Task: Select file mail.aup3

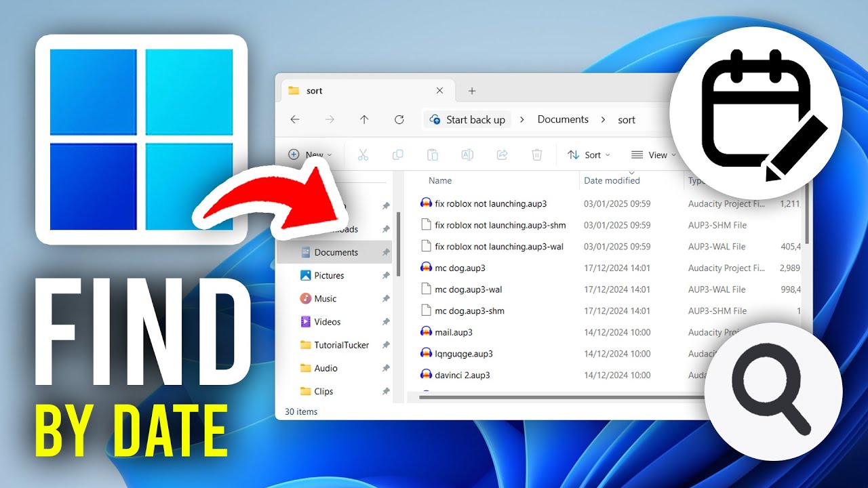Action: (x=454, y=332)
